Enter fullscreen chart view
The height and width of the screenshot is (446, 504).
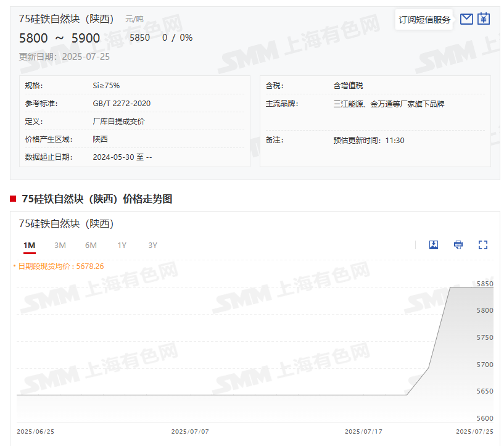pos(483,245)
